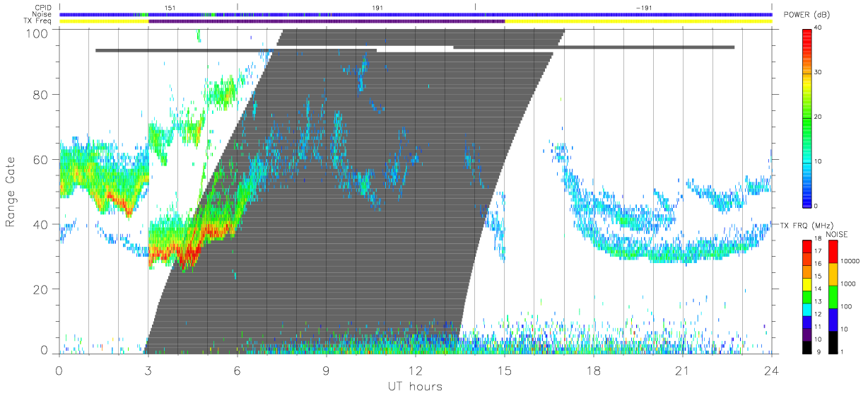Click the 'NOISE' legend title
This screenshot has height=401, width=868.
click(838, 234)
